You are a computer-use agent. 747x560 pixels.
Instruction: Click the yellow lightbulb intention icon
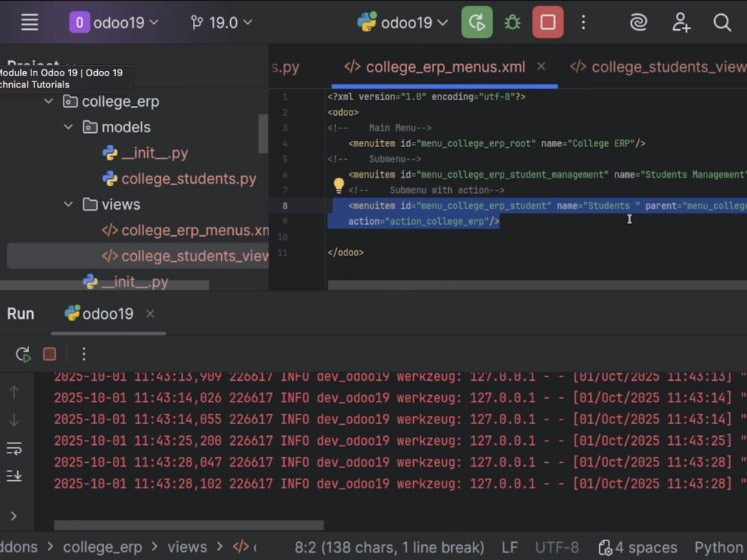pos(338,185)
